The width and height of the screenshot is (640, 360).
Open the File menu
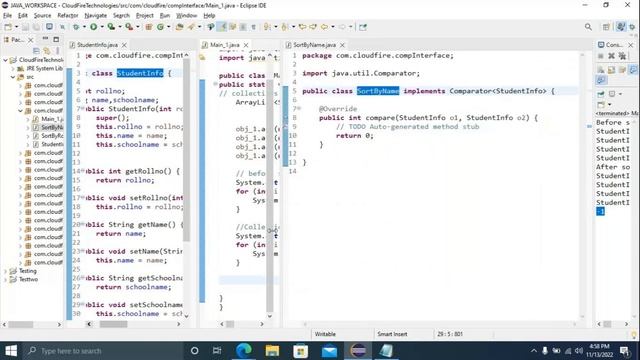pyautogui.click(x=7, y=16)
